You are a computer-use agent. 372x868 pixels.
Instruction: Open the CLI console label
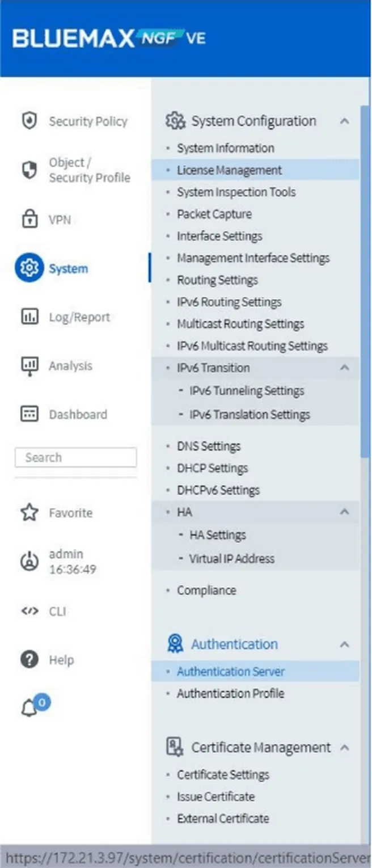(x=57, y=611)
